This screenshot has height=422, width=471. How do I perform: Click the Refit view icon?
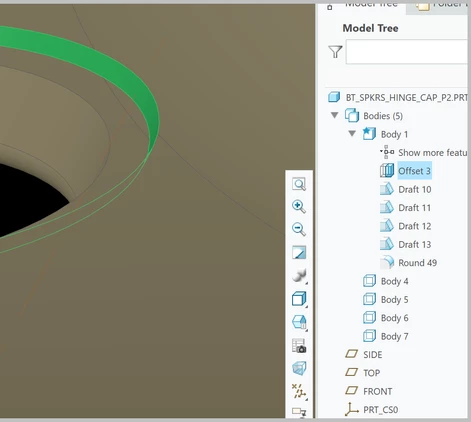[299, 184]
